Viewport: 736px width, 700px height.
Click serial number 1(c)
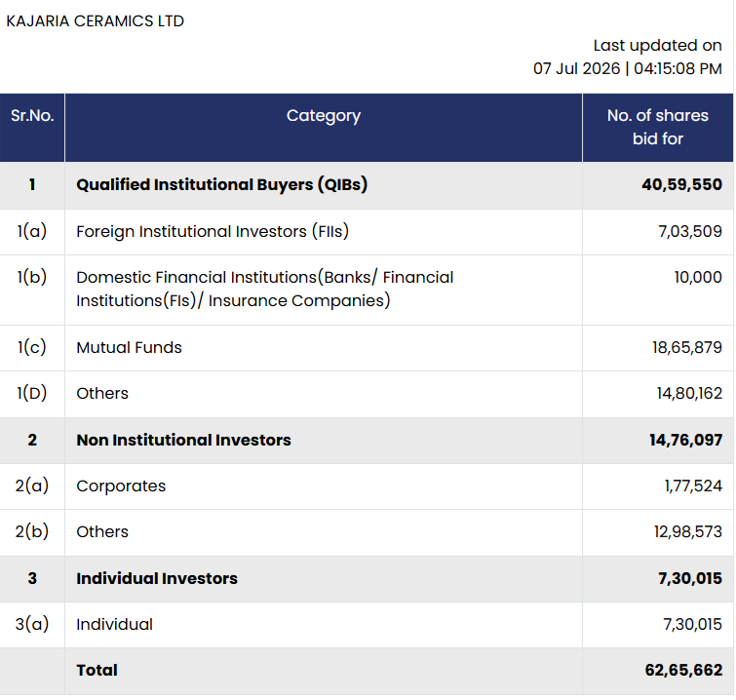pyautogui.click(x=32, y=347)
